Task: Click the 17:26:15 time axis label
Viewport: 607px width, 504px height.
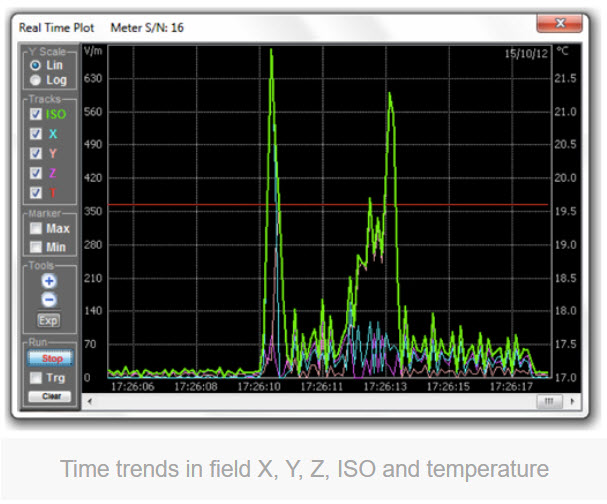Action: tap(448, 386)
